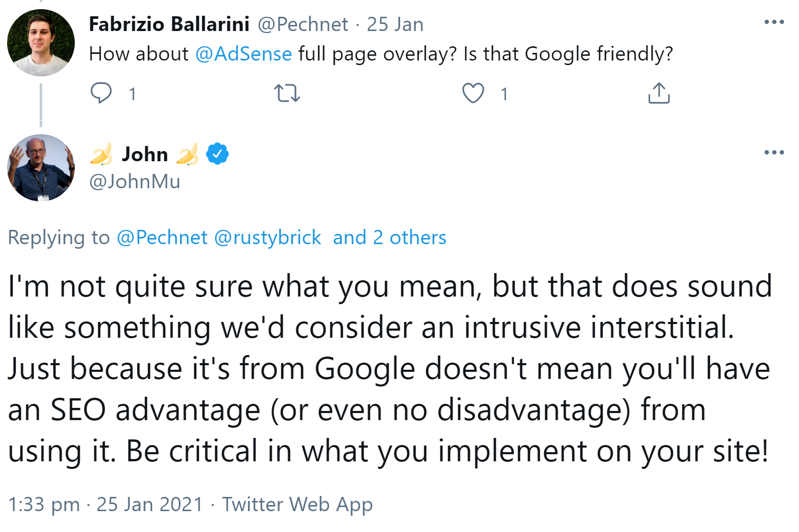
Task: Open Fabrizio Ballarini's profile picture
Action: [41, 42]
